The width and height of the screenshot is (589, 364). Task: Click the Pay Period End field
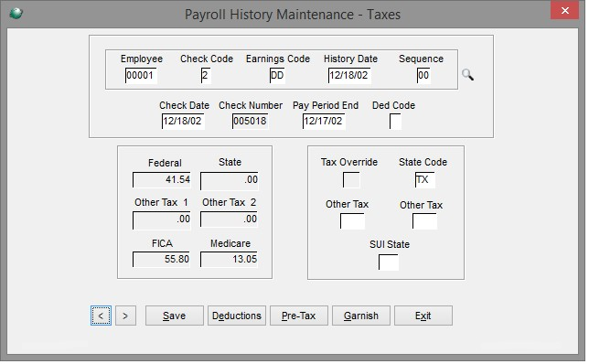click(x=324, y=122)
